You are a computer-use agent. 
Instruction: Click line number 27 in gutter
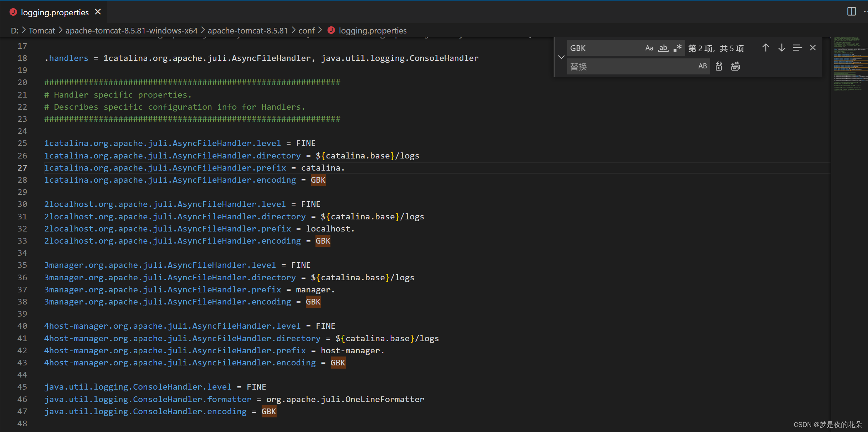click(22, 168)
